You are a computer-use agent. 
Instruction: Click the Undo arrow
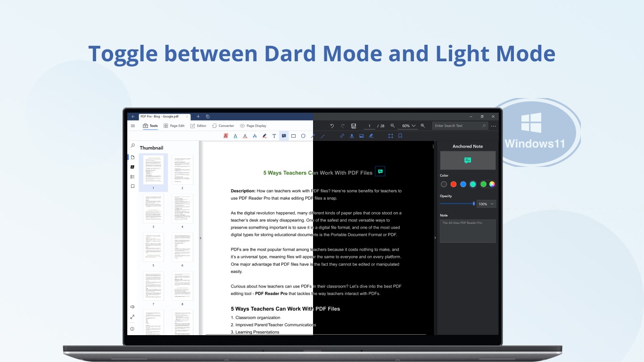coord(332,126)
